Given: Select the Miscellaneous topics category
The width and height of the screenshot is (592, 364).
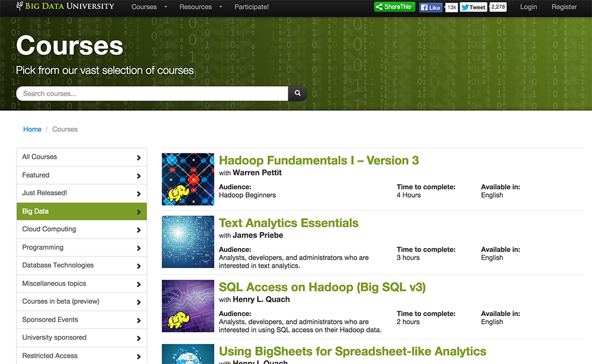Looking at the screenshot, I should (82, 284).
